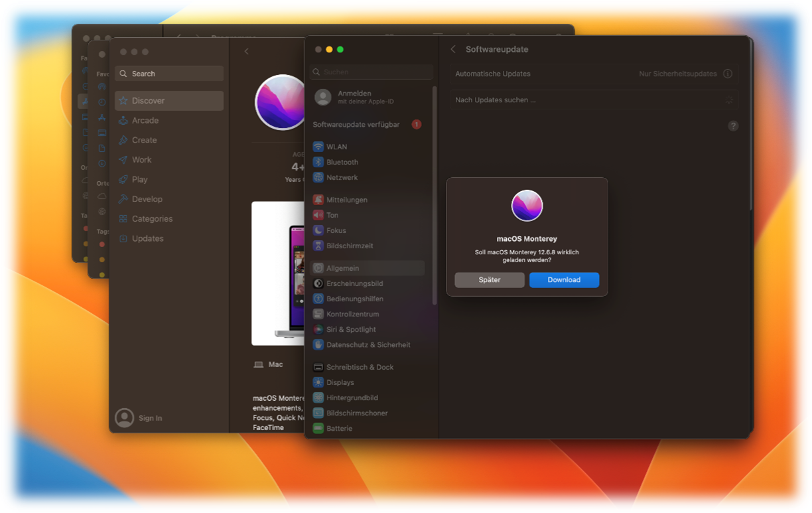
Task: Click the WLAN icon in Settings sidebar
Action: [318, 147]
